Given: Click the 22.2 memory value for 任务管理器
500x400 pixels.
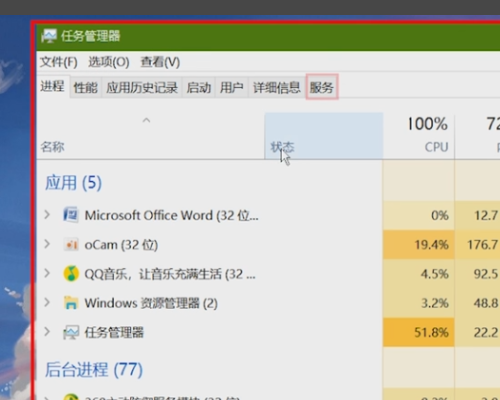Looking at the screenshot, I should tap(486, 333).
